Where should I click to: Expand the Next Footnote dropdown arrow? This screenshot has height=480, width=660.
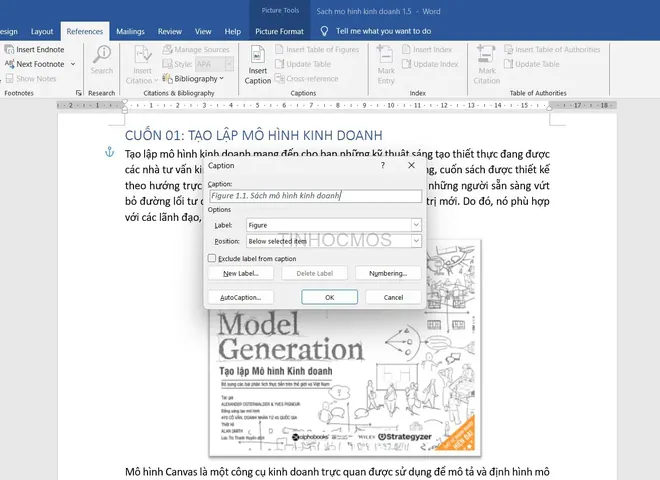(x=73, y=64)
